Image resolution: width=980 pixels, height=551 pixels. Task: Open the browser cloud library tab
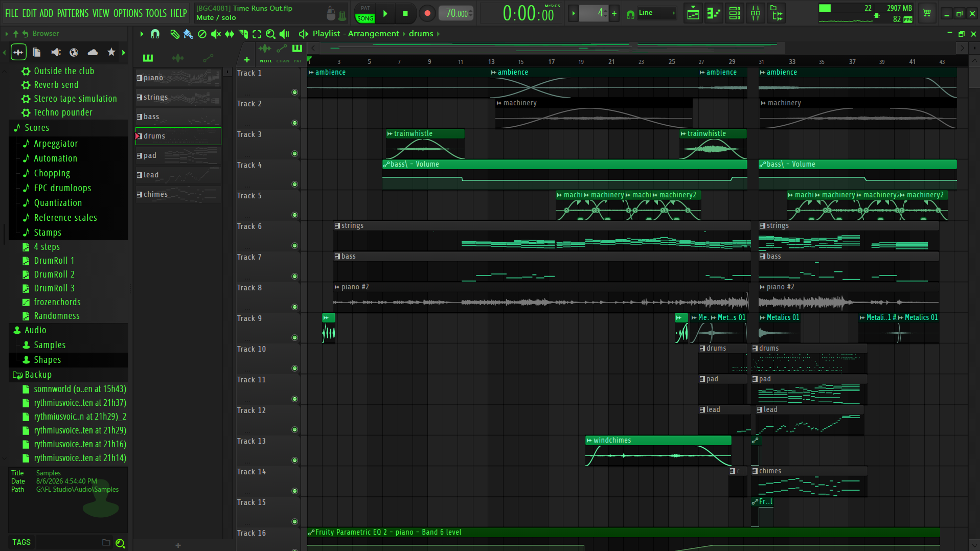click(93, 52)
